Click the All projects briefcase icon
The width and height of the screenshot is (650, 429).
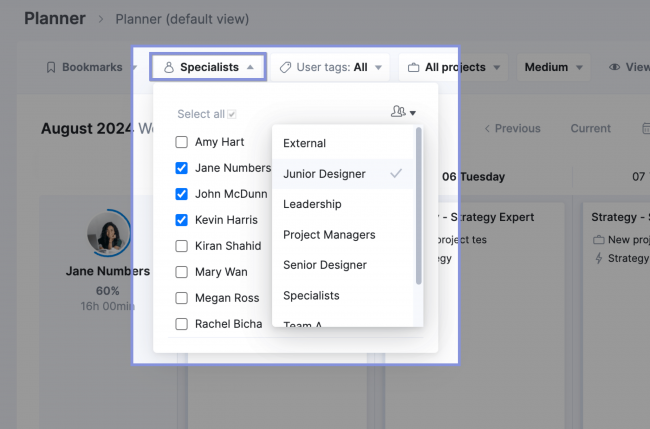[414, 67]
